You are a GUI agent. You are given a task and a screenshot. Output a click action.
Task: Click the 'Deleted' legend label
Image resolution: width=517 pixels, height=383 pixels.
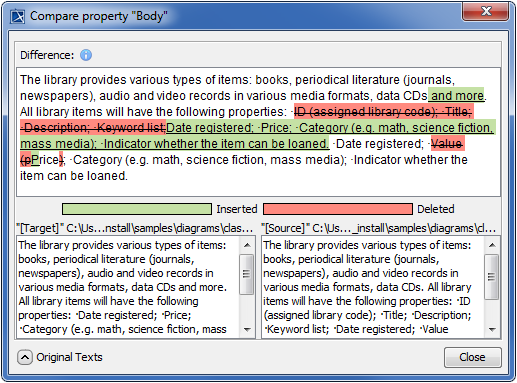(436, 209)
